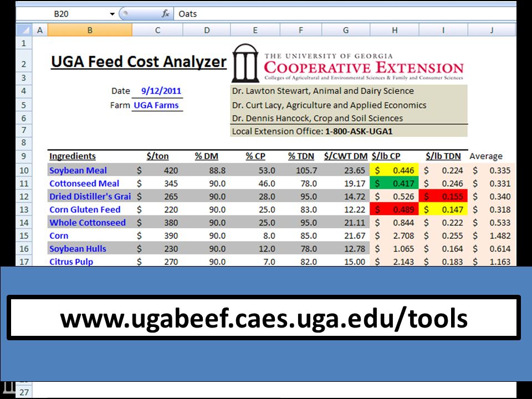Click the $/CWT DM column heading
This screenshot has height=399, width=532.
coord(345,156)
